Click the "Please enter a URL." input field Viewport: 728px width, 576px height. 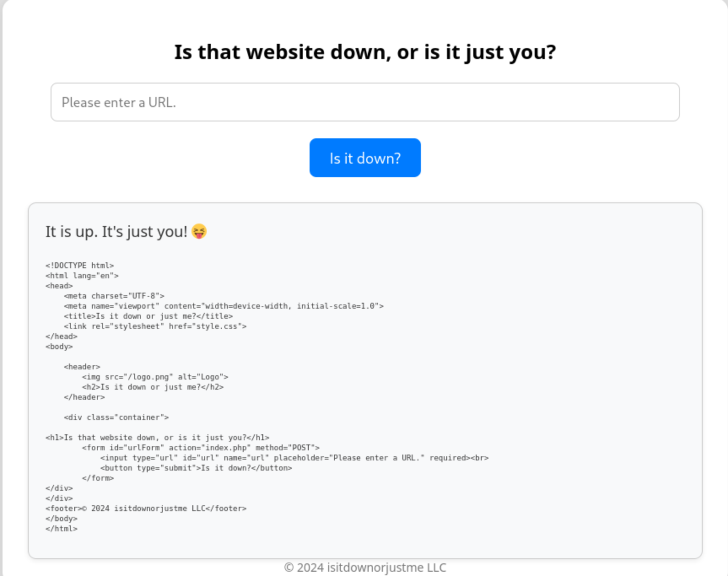click(x=365, y=102)
